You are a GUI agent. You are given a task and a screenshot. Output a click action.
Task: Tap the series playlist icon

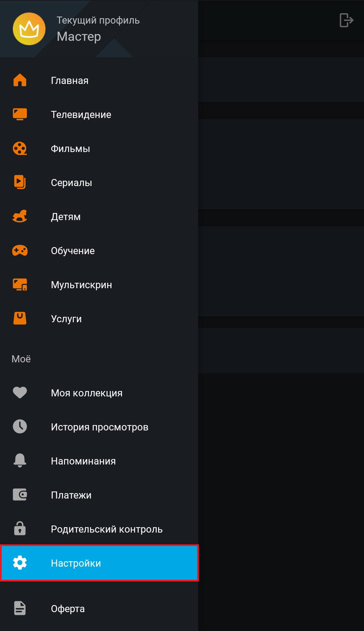pos(20,182)
